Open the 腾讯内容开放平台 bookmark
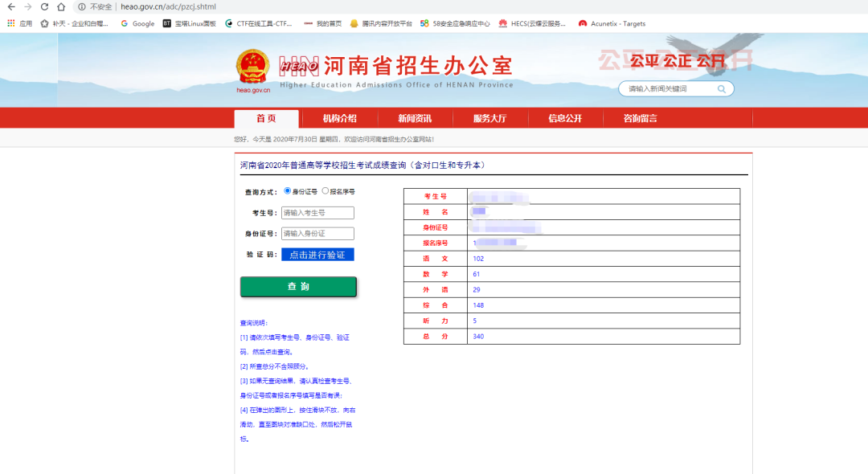Viewport: 868px width, 474px height. coord(381,23)
